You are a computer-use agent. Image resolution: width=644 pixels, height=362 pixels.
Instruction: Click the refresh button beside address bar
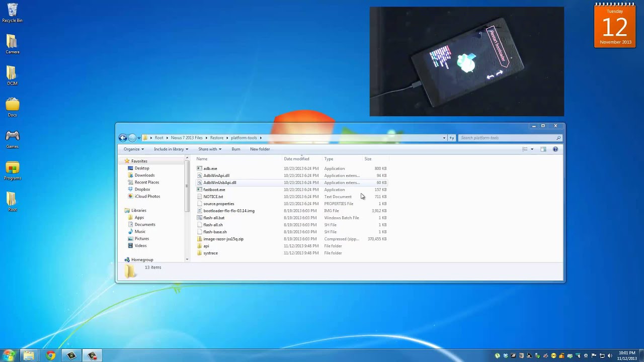point(452,138)
